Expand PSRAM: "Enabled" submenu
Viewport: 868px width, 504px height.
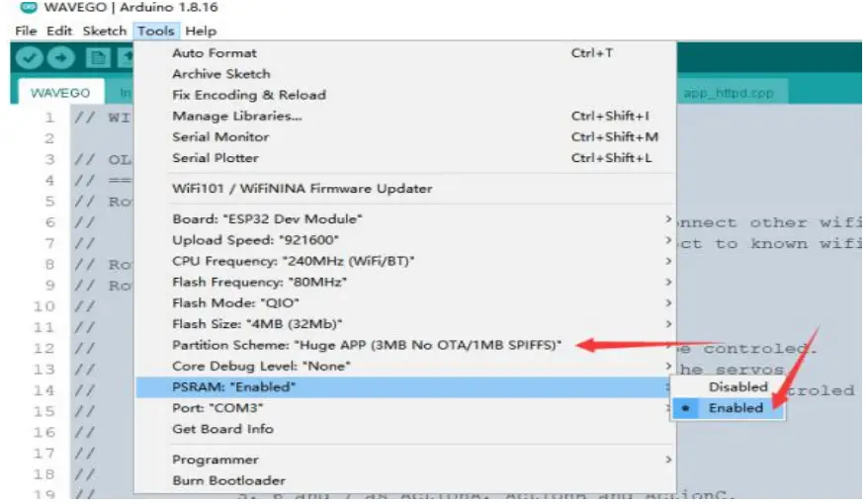(x=405, y=387)
